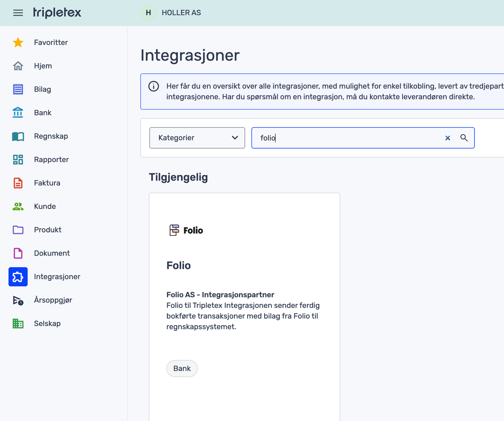Click the Tilgjengelig heading

178,177
